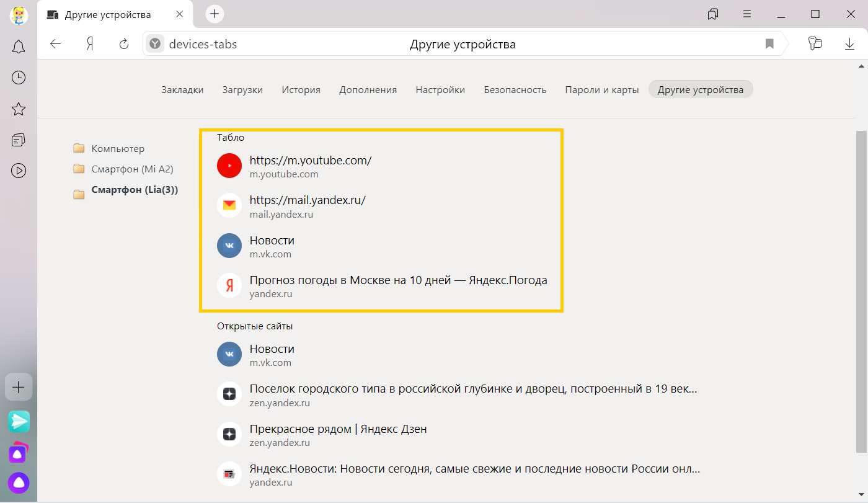
Task: Open bookmarks manager icon in title bar
Action: tap(713, 14)
